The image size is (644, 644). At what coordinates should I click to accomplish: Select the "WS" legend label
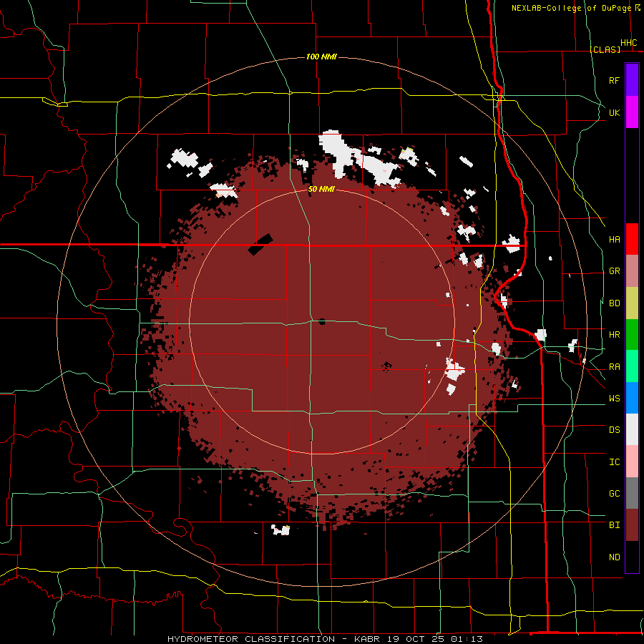[614, 399]
